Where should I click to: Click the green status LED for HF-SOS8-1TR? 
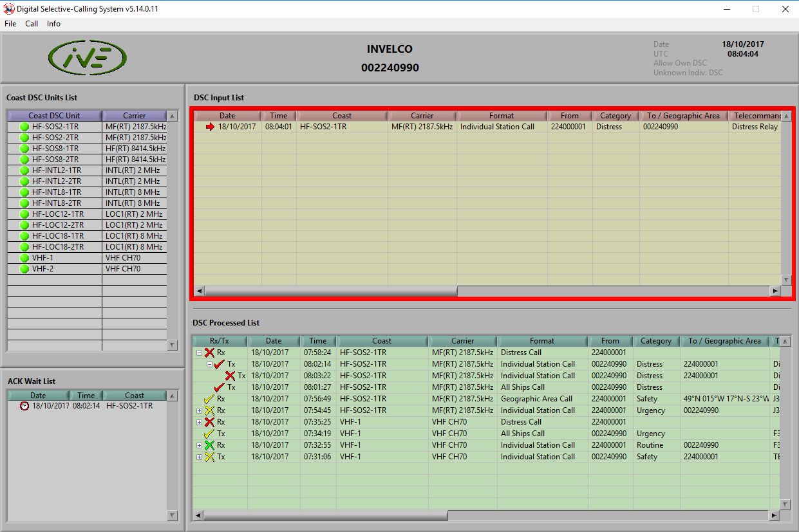coord(24,149)
